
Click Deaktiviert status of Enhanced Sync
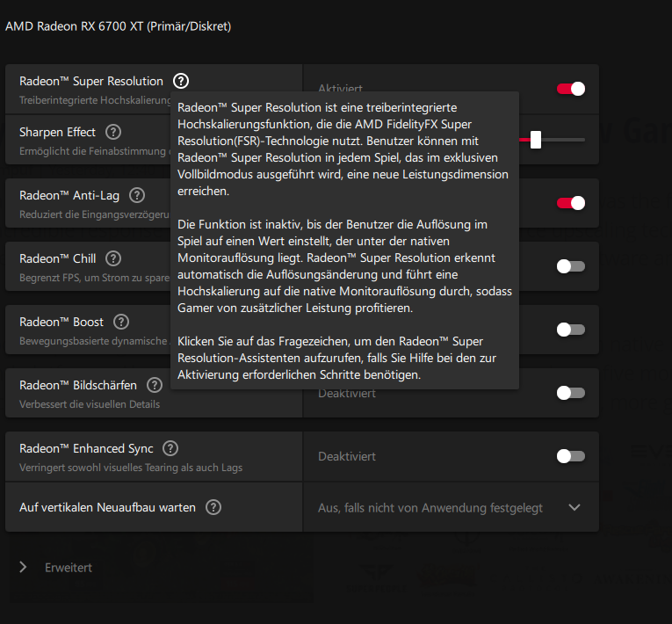click(347, 456)
